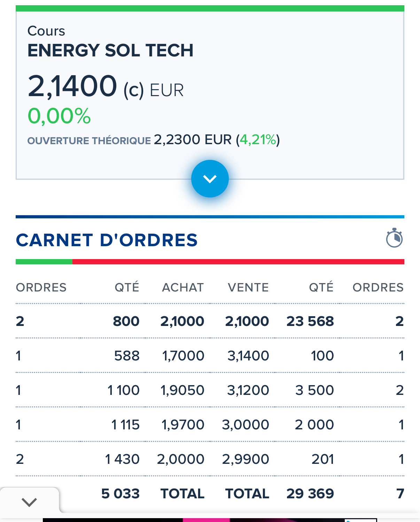The image size is (420, 522).
Task: Click the red sell portion of ratio bar
Action: 238,262
